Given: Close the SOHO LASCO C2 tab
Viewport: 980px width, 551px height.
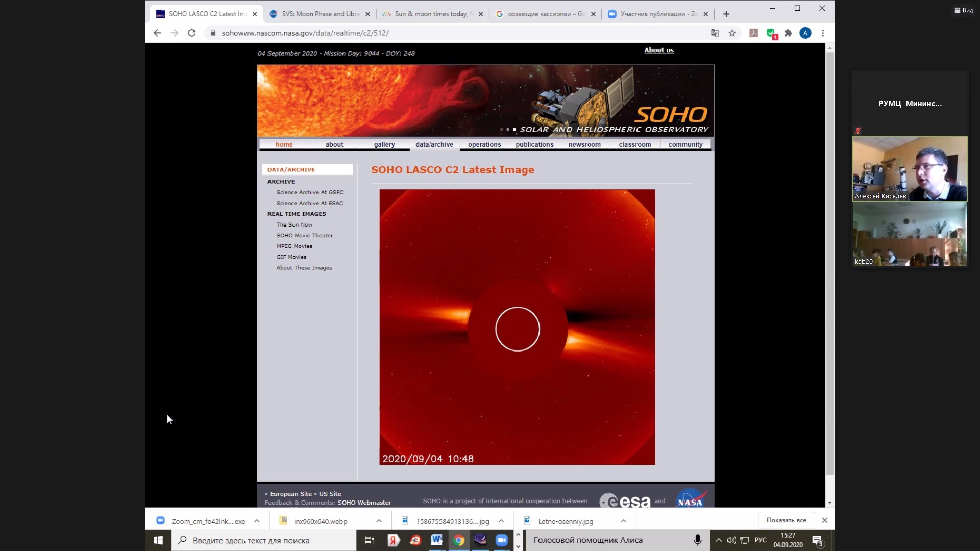Looking at the screenshot, I should coord(255,14).
